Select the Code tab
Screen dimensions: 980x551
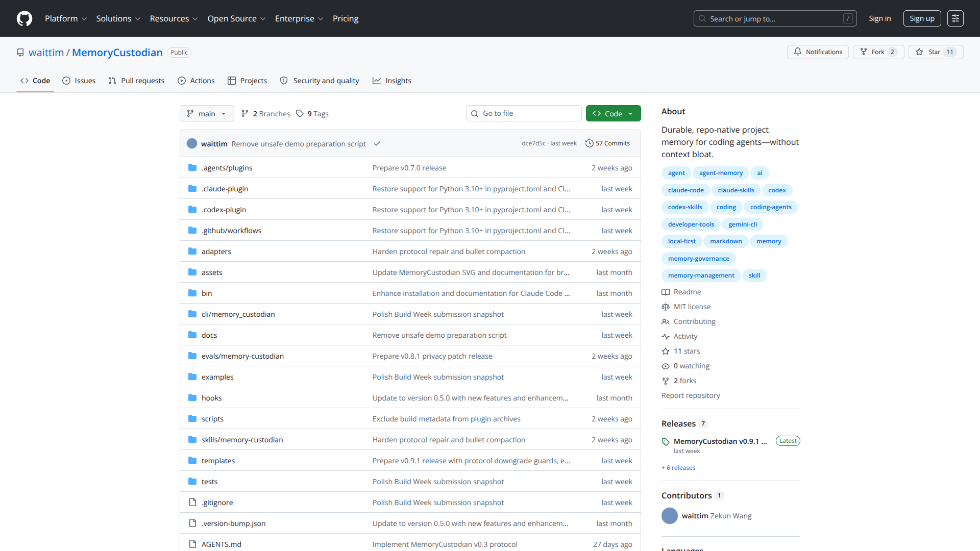pos(35,81)
